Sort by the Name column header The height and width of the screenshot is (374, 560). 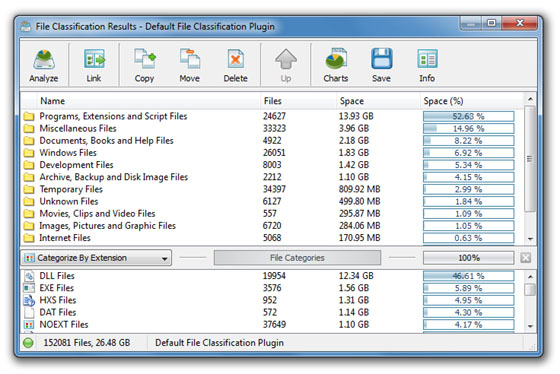point(52,101)
